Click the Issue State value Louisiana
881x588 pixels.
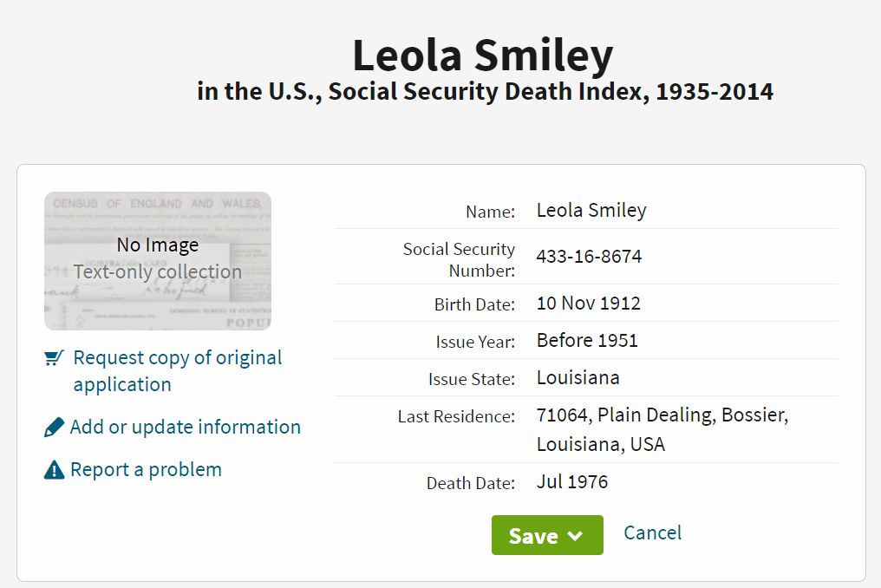578,378
